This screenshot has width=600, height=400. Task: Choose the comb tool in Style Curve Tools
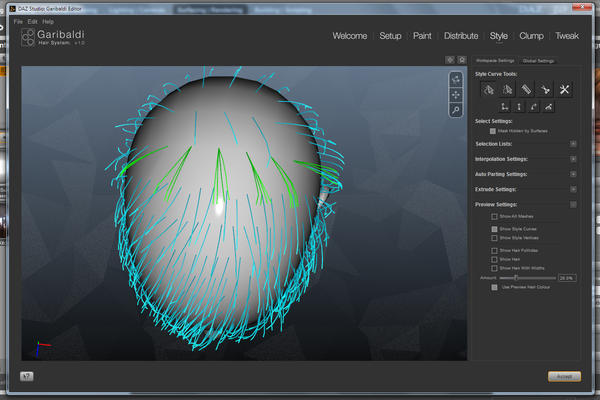pyautogui.click(x=526, y=90)
